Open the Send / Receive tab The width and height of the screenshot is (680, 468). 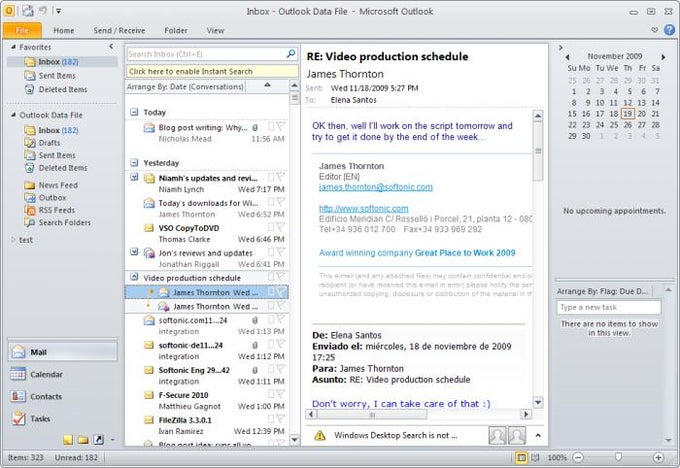coord(119,30)
